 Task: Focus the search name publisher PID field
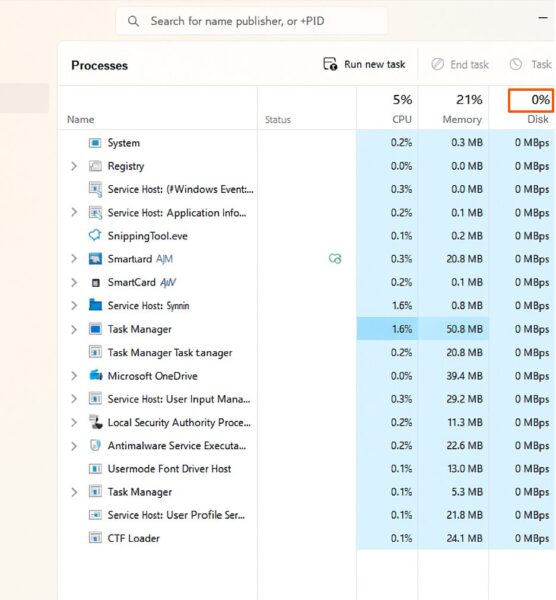(x=251, y=21)
